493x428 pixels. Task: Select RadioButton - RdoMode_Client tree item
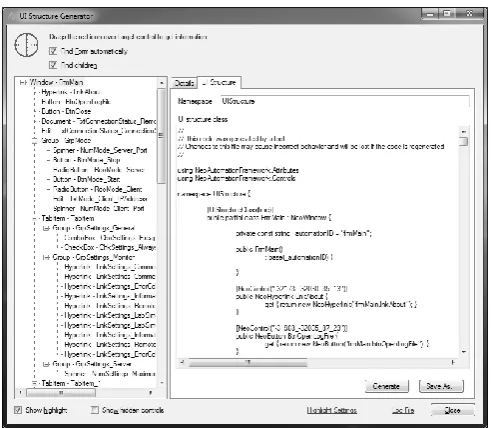[x=98, y=189]
